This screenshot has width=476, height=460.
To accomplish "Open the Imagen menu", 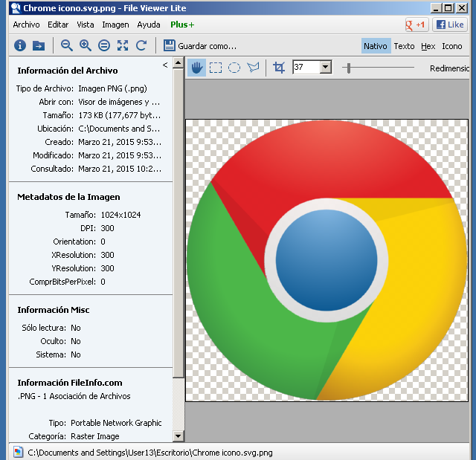I will click(x=115, y=25).
